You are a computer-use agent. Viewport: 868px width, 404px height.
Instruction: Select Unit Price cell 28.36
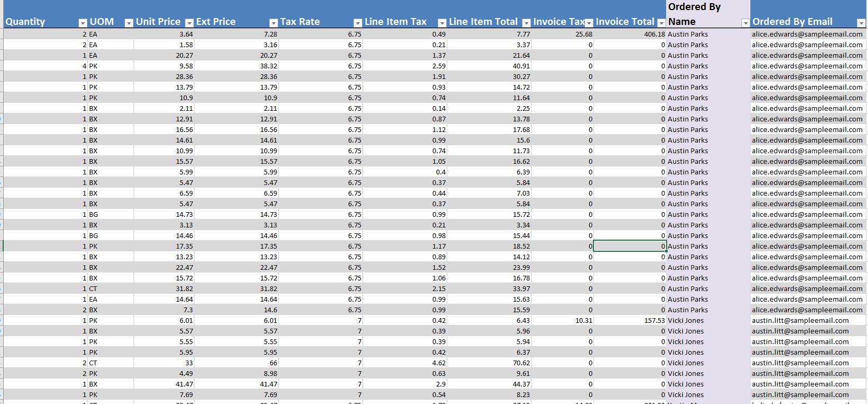point(164,76)
